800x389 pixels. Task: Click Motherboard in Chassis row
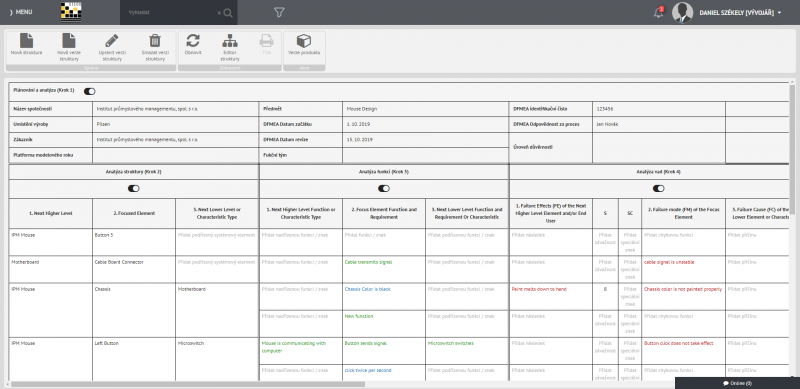click(x=217, y=310)
